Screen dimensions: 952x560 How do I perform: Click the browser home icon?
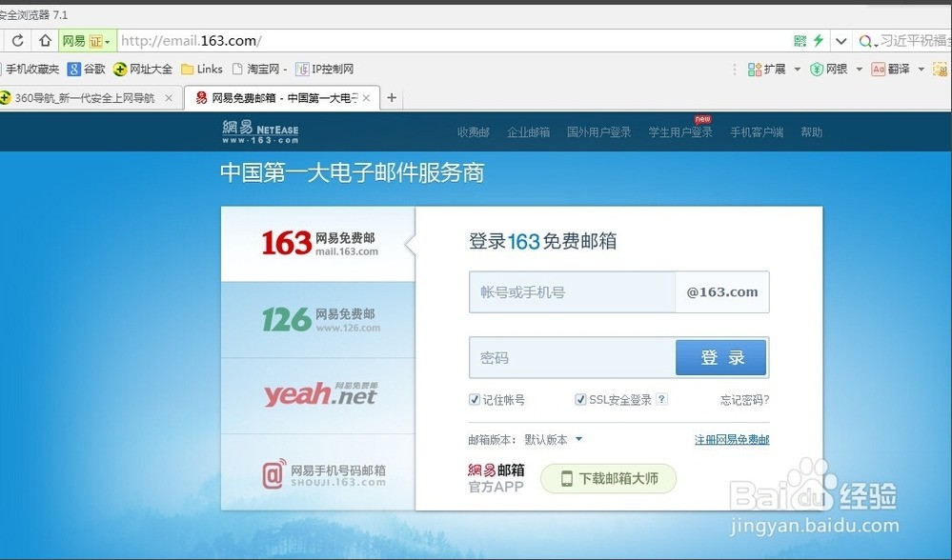44,40
